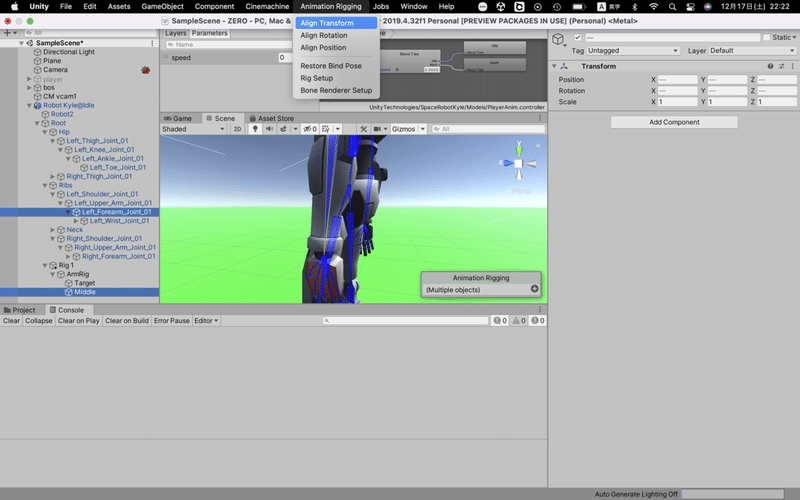Image resolution: width=800 pixels, height=500 pixels.
Task: Open Spotlight search in macOS menu bar
Action: (x=672, y=7)
